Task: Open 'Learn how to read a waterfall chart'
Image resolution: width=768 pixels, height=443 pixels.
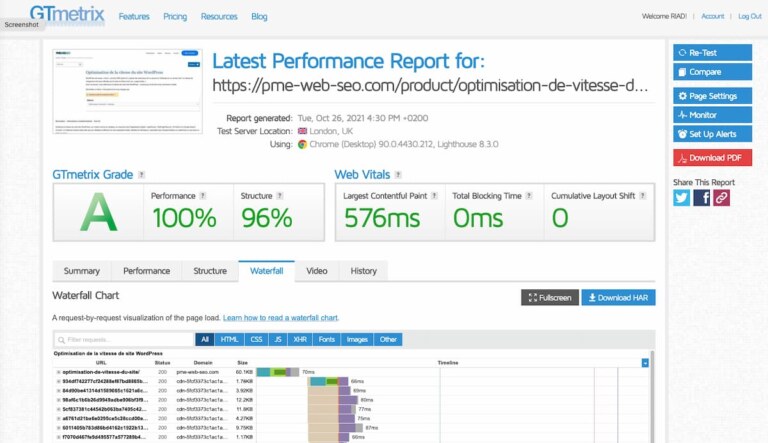Action: pos(280,318)
